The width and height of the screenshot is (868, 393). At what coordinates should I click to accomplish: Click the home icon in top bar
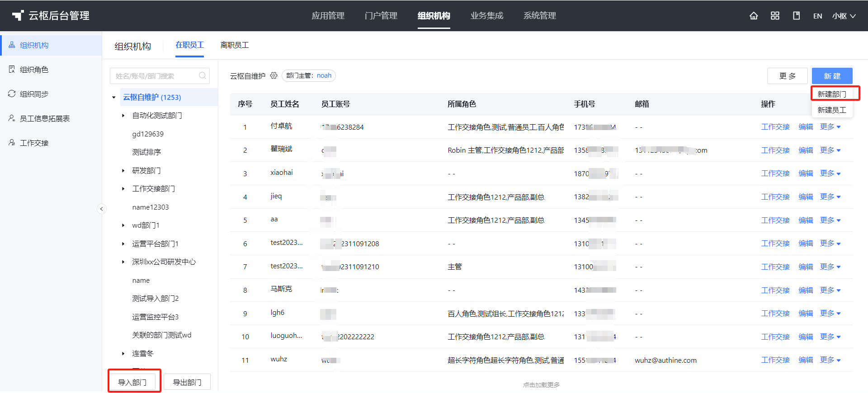[x=754, y=16]
